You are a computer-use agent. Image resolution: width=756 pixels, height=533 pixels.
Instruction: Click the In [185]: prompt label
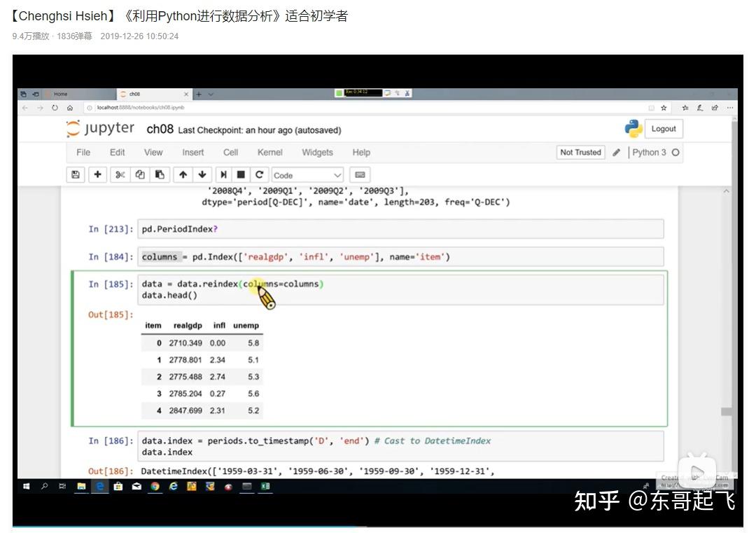(111, 284)
